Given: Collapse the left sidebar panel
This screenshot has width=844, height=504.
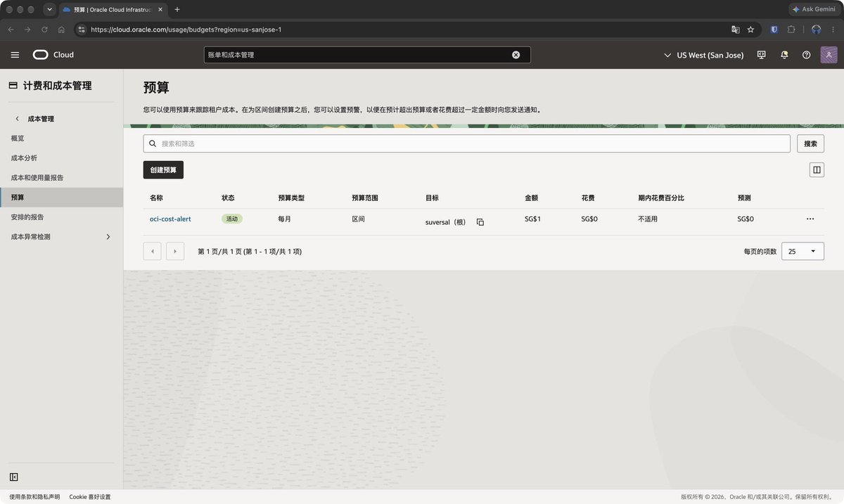Looking at the screenshot, I should (14, 477).
